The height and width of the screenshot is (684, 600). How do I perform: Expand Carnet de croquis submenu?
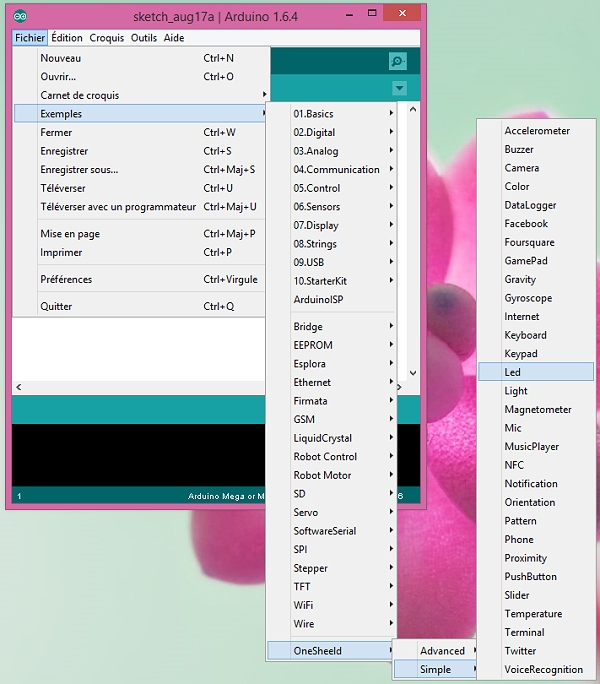[x=140, y=95]
